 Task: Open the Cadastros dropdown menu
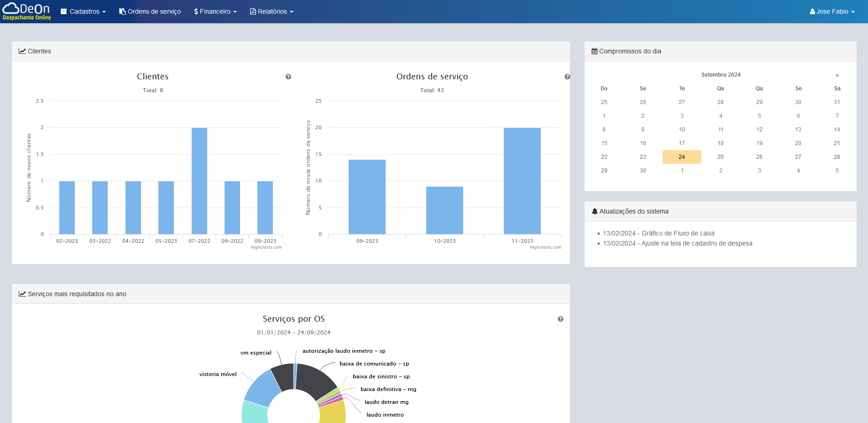click(84, 11)
